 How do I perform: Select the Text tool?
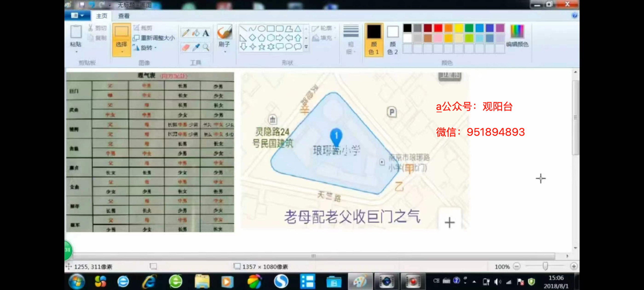click(206, 33)
